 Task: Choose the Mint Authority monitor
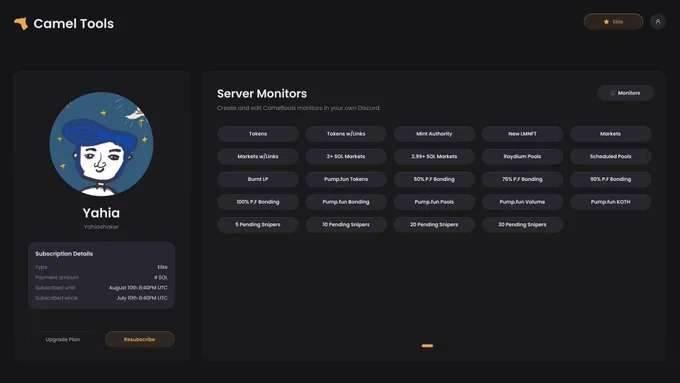click(434, 134)
